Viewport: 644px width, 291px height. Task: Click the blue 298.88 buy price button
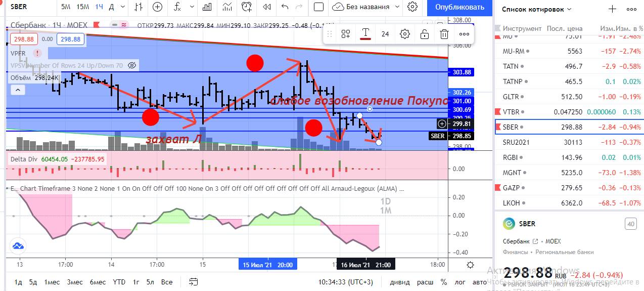[71, 39]
